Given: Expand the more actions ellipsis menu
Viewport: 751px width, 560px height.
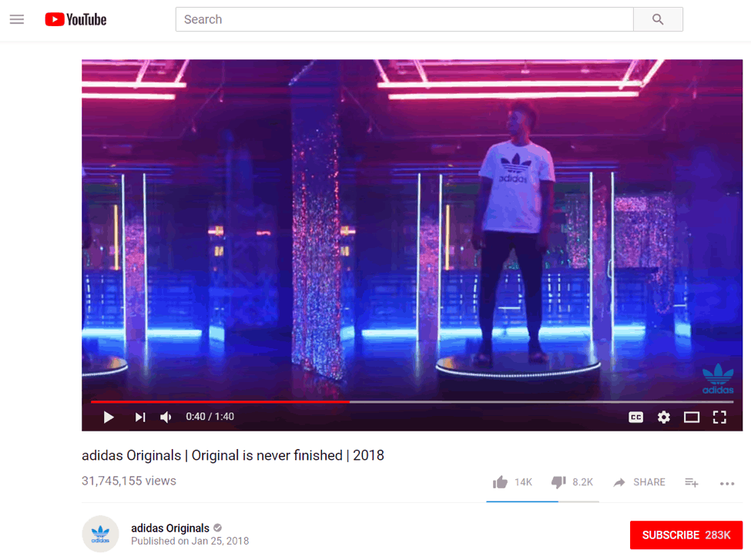Looking at the screenshot, I should click(x=727, y=483).
